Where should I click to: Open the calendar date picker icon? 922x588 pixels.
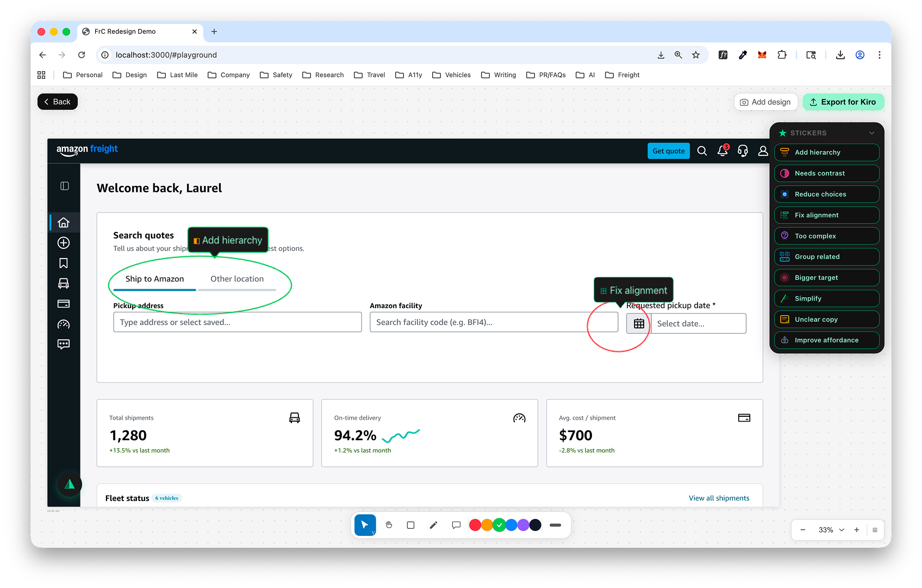pos(639,323)
